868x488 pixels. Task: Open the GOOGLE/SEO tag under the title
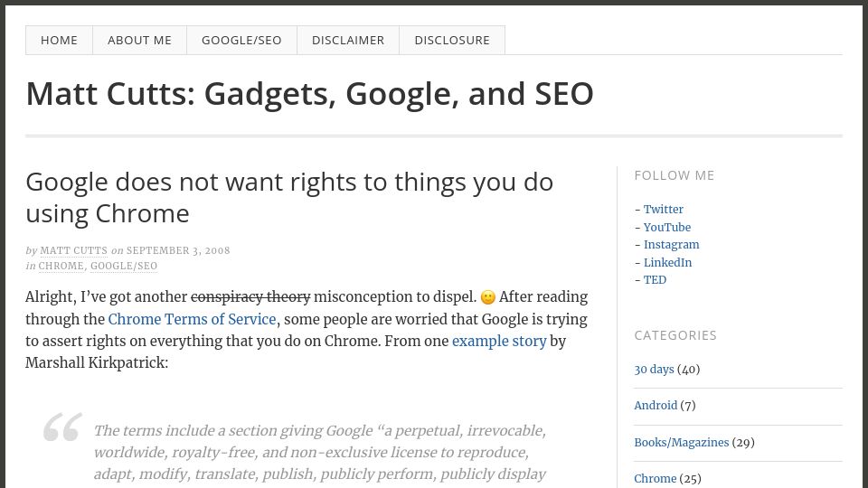click(x=124, y=266)
